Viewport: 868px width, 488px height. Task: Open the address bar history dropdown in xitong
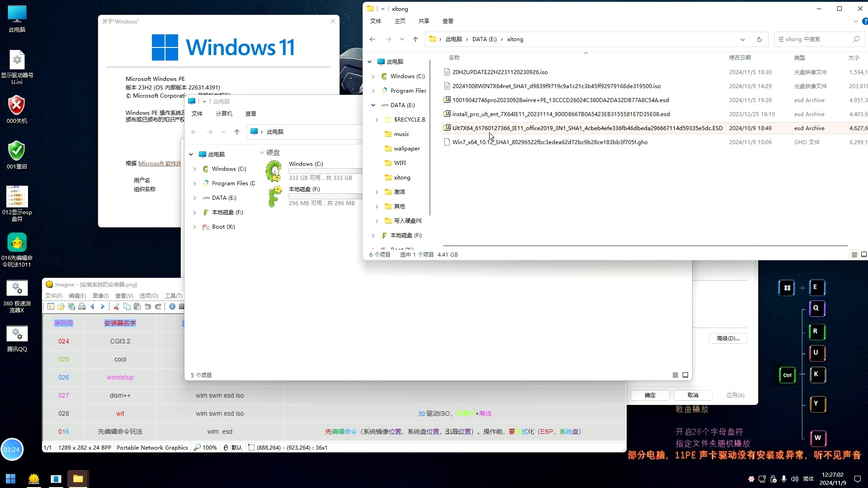coord(743,39)
